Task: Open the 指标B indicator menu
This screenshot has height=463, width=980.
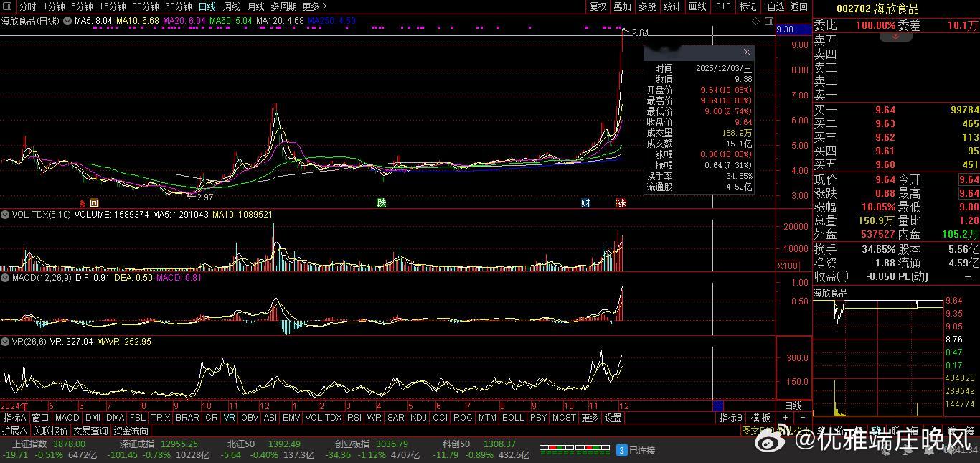Action: 731,418
